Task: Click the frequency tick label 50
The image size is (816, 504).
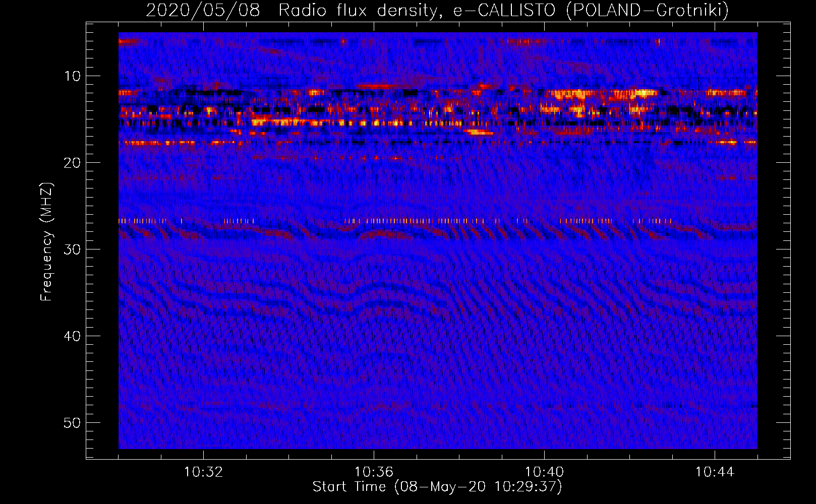Action: [x=72, y=423]
